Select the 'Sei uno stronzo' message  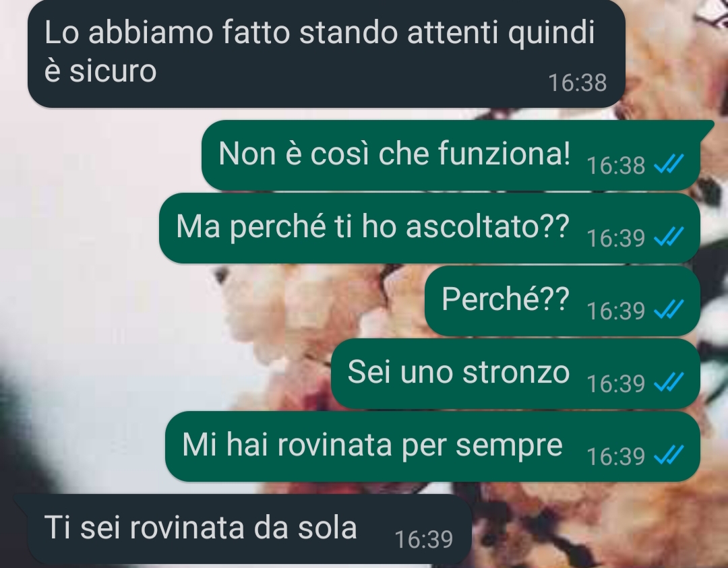click(516, 373)
